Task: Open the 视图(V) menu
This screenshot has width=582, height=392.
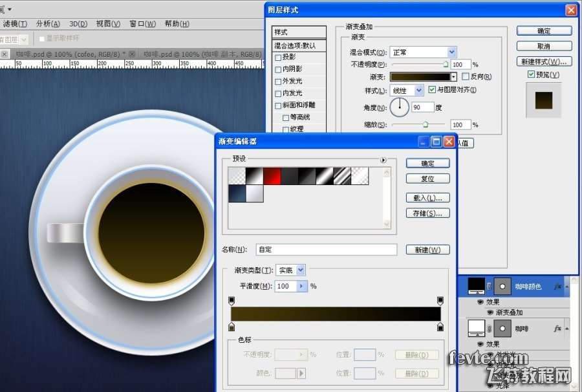Action: [108, 24]
